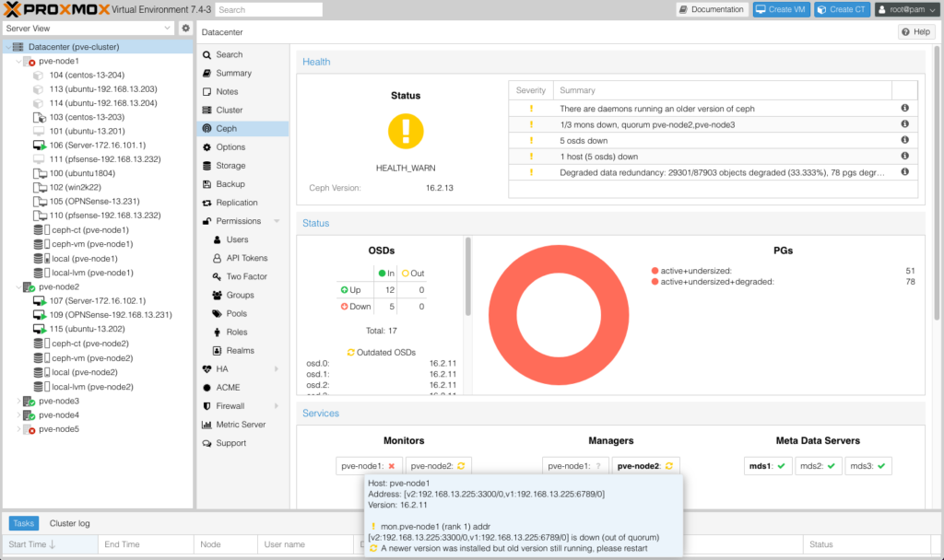Open the Search menu entry icon
The height and width of the screenshot is (560, 944).
pos(206,54)
